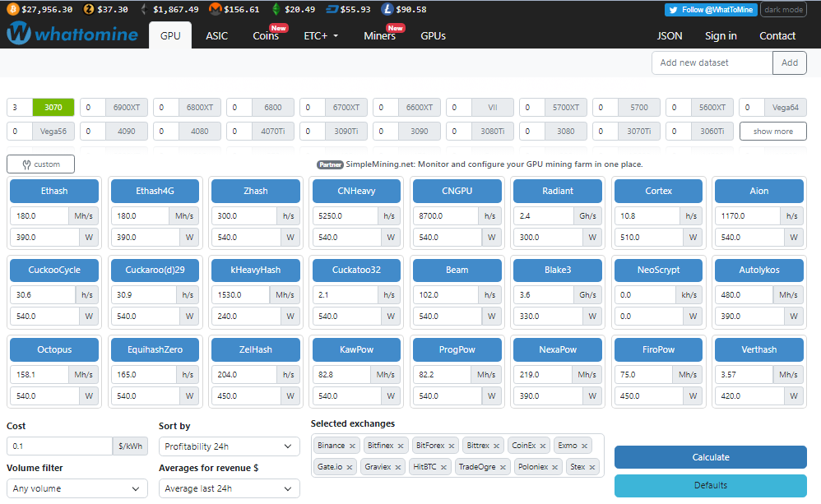
Task: Open the Volume filter dropdown
Action: pyautogui.click(x=77, y=489)
